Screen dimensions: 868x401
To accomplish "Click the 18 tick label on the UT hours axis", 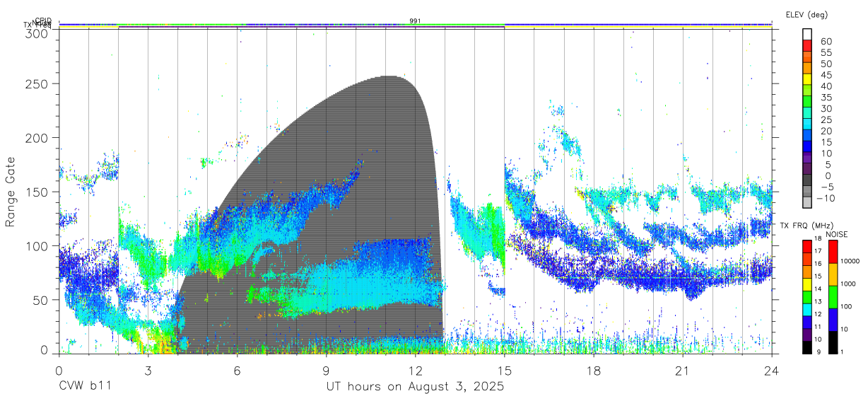I will [x=593, y=371].
